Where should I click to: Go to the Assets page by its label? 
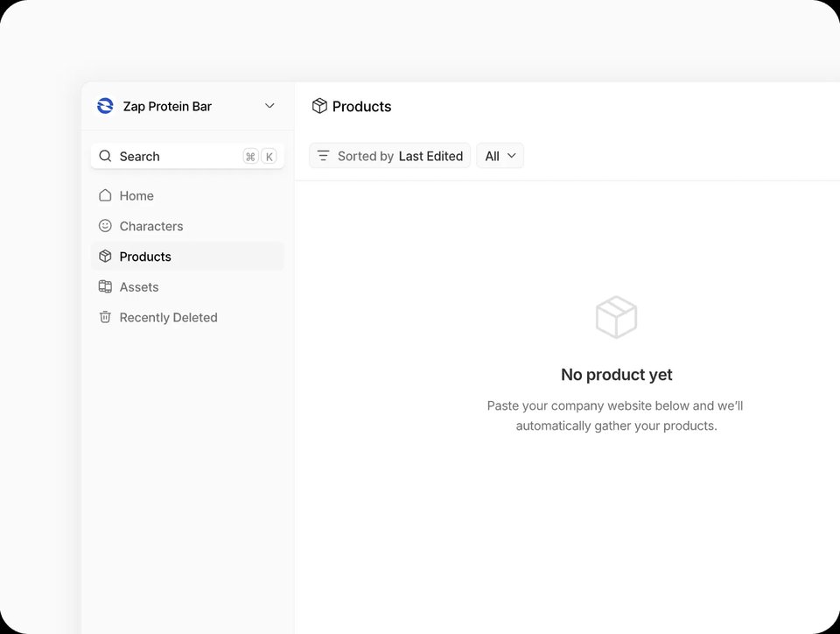(139, 287)
